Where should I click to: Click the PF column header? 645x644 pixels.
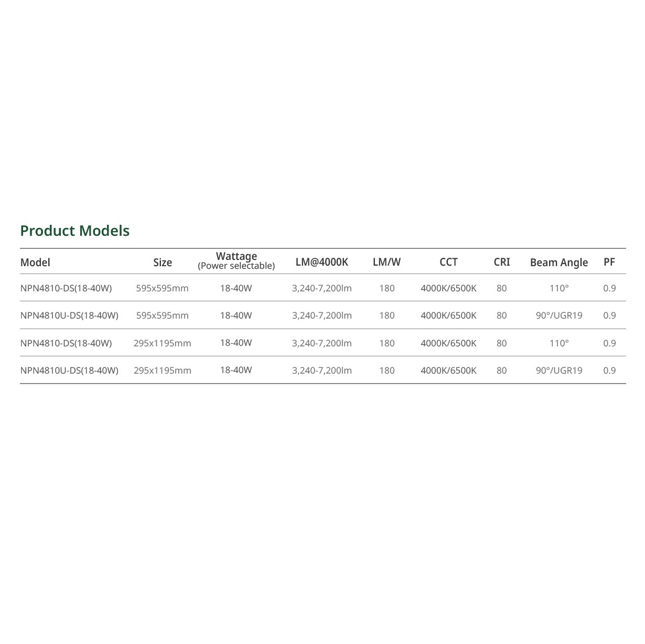609,262
